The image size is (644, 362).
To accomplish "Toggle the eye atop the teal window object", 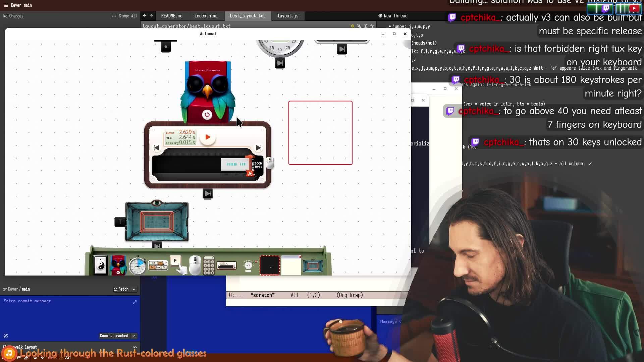I will (157, 203).
